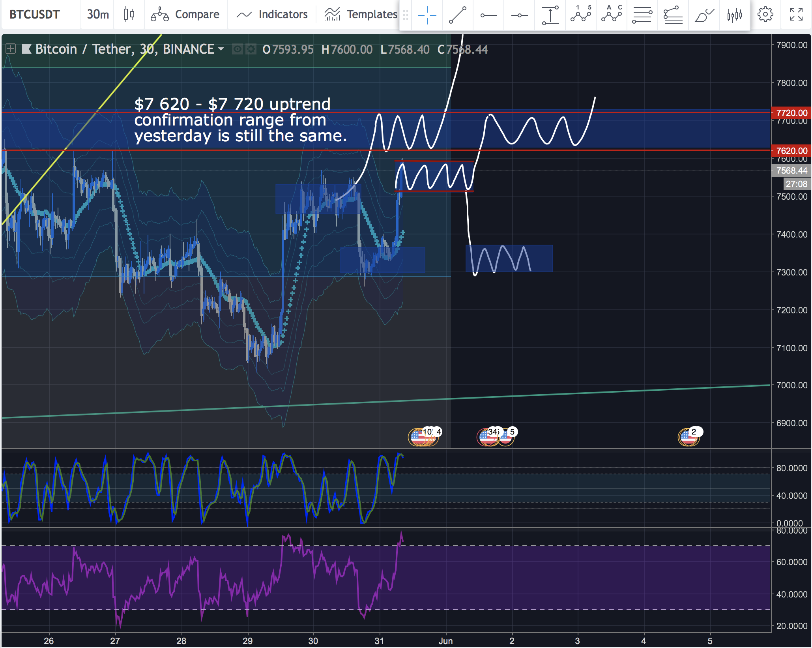Select the ABC correction wave tool

coord(612,14)
